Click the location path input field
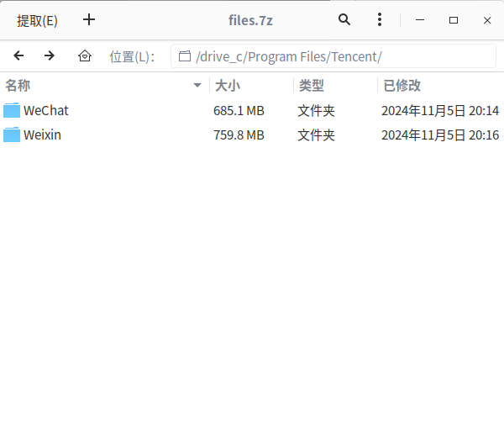 coord(333,56)
